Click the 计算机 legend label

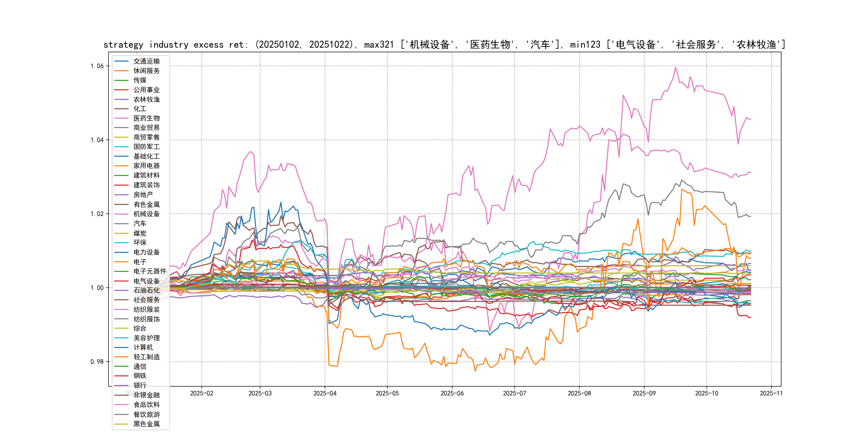143,347
